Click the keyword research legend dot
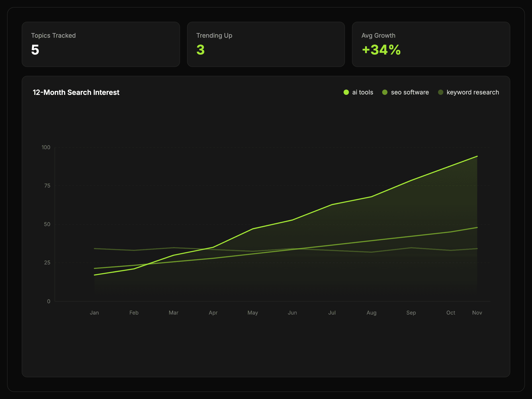532x399 pixels. pos(441,92)
